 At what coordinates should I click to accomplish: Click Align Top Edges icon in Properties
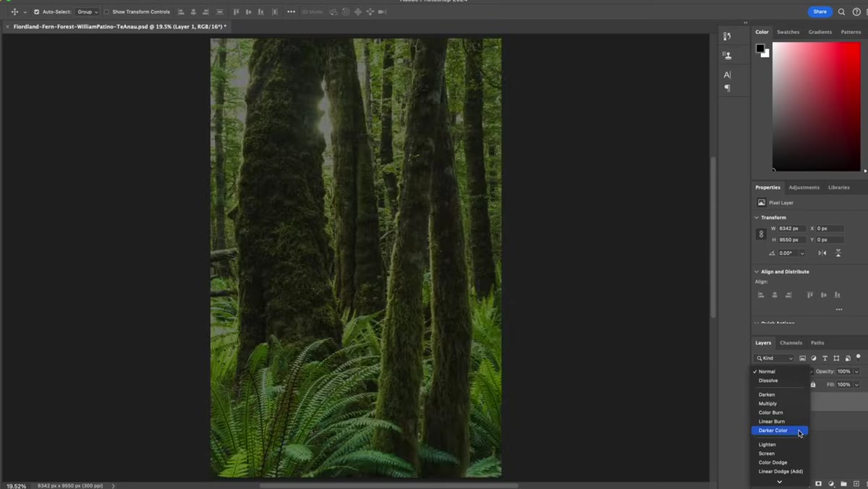809,295
